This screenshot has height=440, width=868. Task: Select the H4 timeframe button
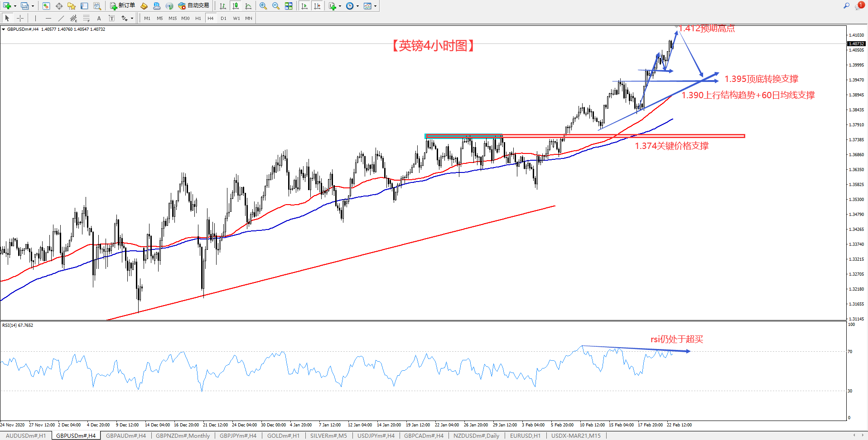tap(211, 18)
